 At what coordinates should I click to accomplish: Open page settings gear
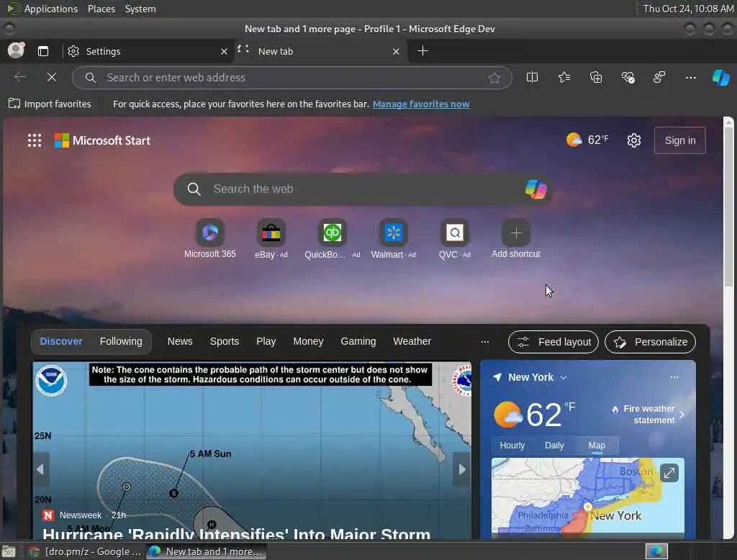coord(633,140)
